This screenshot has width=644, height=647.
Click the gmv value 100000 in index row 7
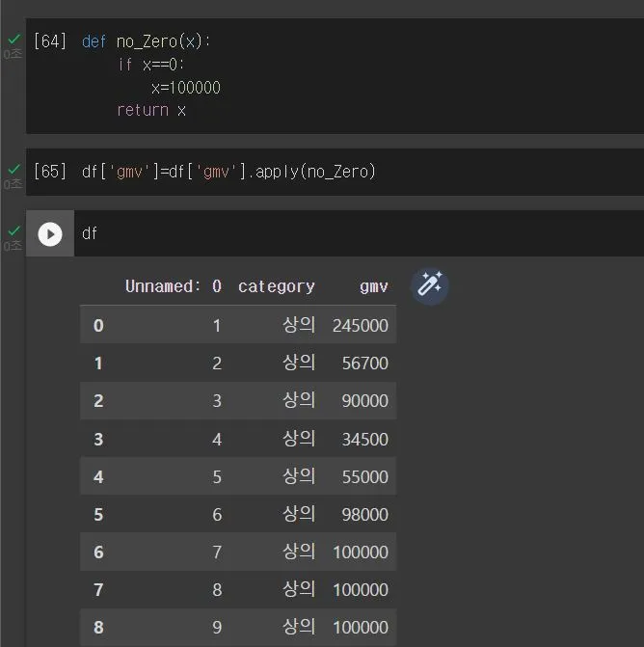(361, 590)
